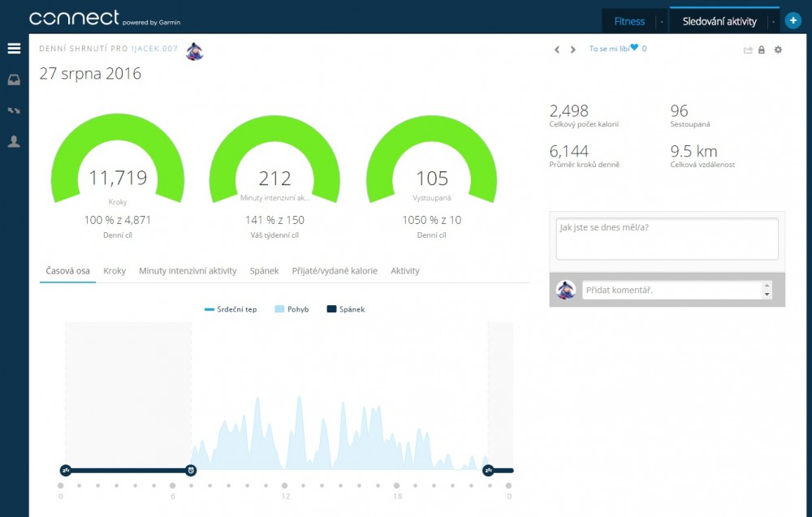Expand the Sledování aktivity tab dropdown arrow

pos(773,22)
